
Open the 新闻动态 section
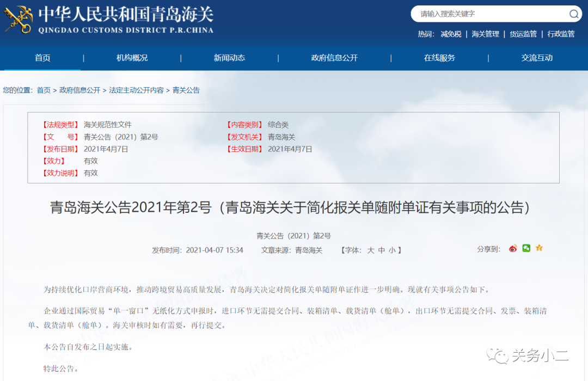coord(229,58)
